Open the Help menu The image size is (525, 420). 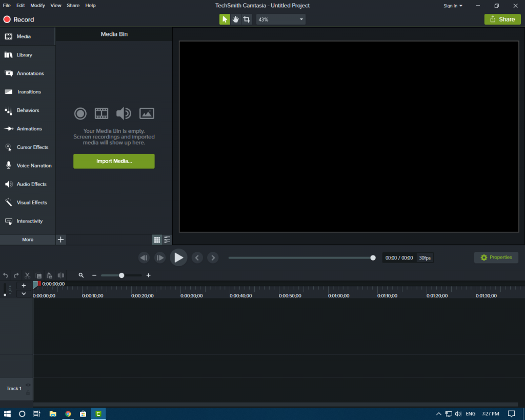coord(90,5)
